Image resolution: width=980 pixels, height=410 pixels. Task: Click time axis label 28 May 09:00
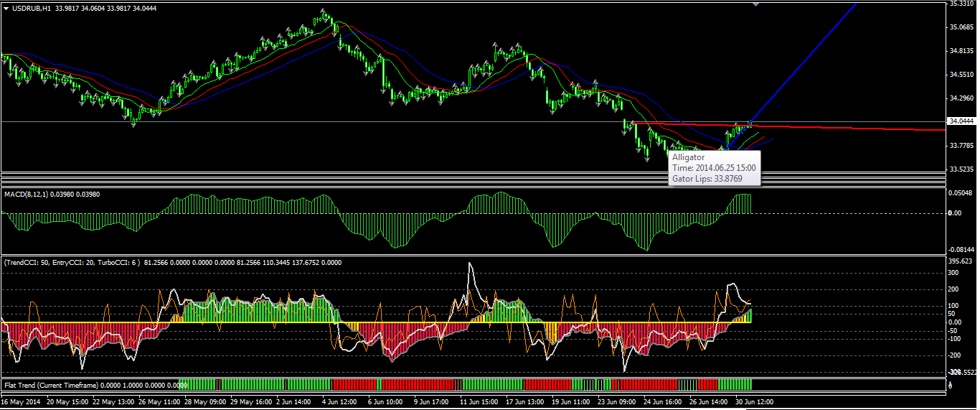point(207,402)
